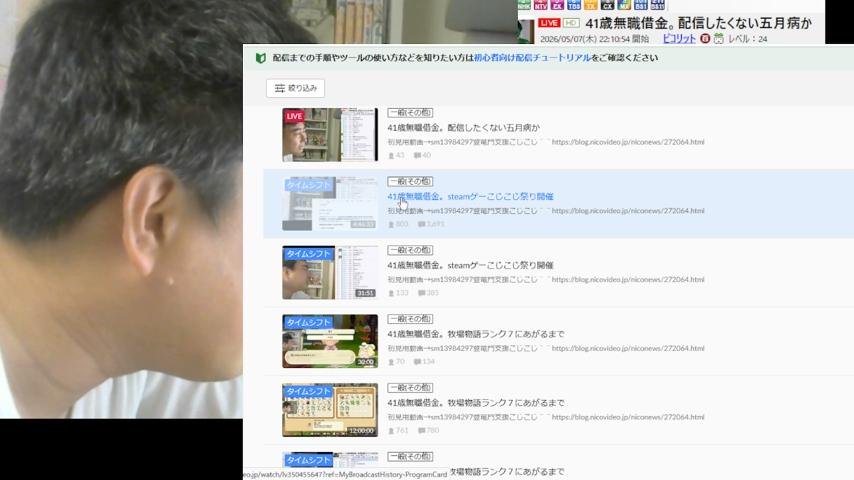The width and height of the screenshot is (854, 480).
Task: Click the 一般(その他) tag in the 12:00:00 row
Action: pyautogui.click(x=410, y=387)
